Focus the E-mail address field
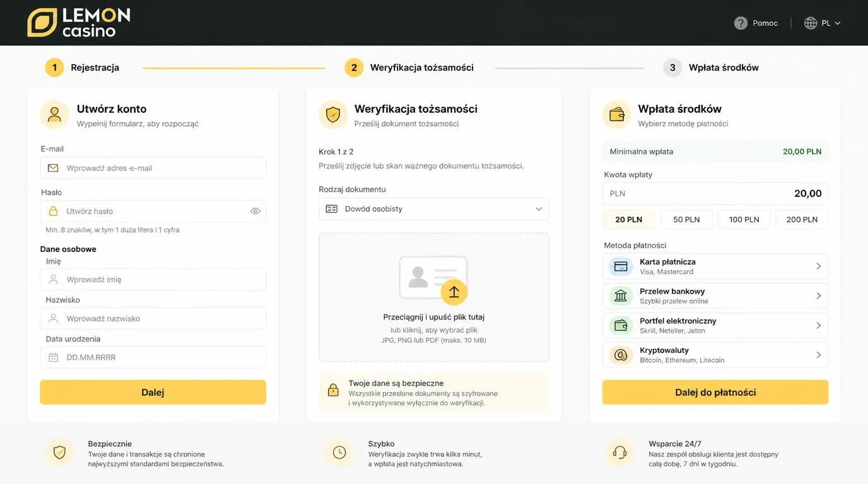The height and width of the screenshot is (484, 868). click(153, 168)
